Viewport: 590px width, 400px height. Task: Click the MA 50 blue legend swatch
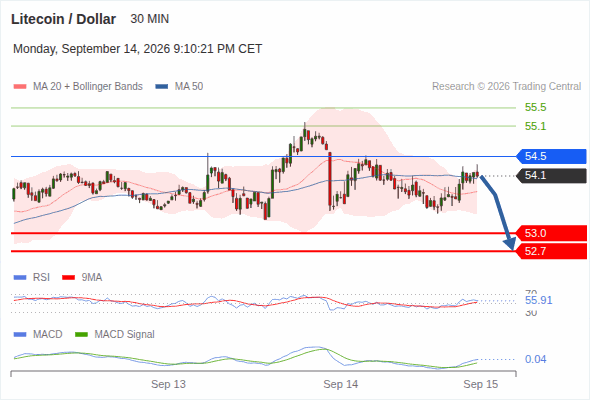(161, 87)
